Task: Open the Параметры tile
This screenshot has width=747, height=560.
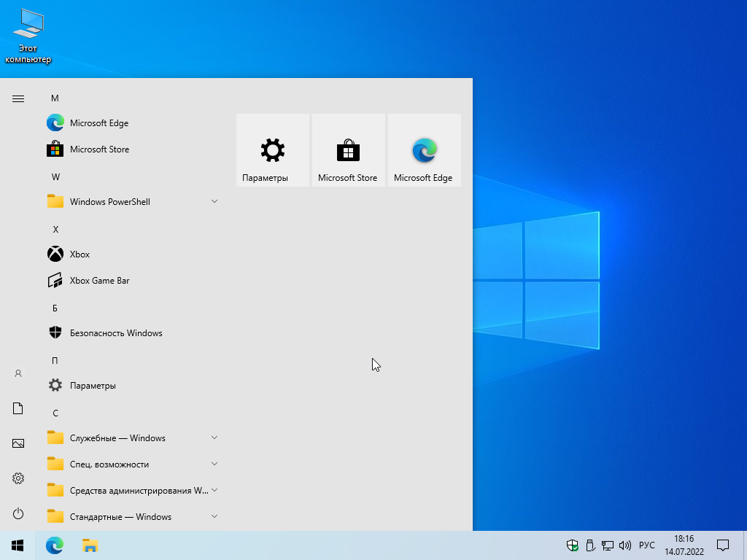Action: pyautogui.click(x=273, y=150)
